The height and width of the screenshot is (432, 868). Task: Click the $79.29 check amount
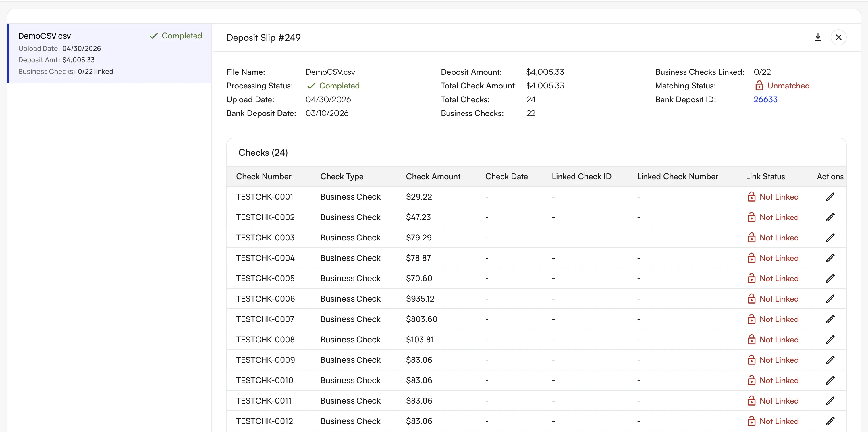(418, 238)
